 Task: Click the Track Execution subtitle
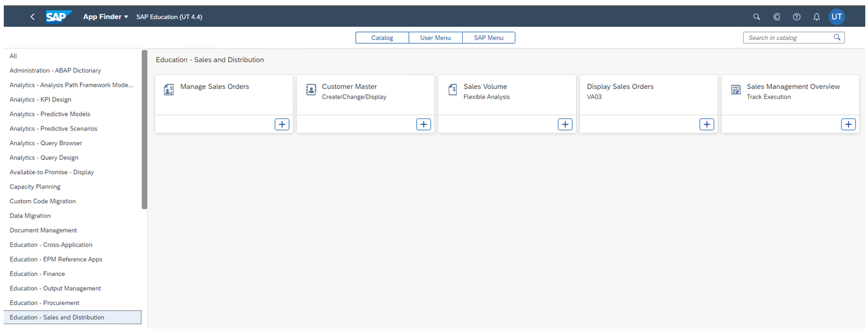click(769, 97)
